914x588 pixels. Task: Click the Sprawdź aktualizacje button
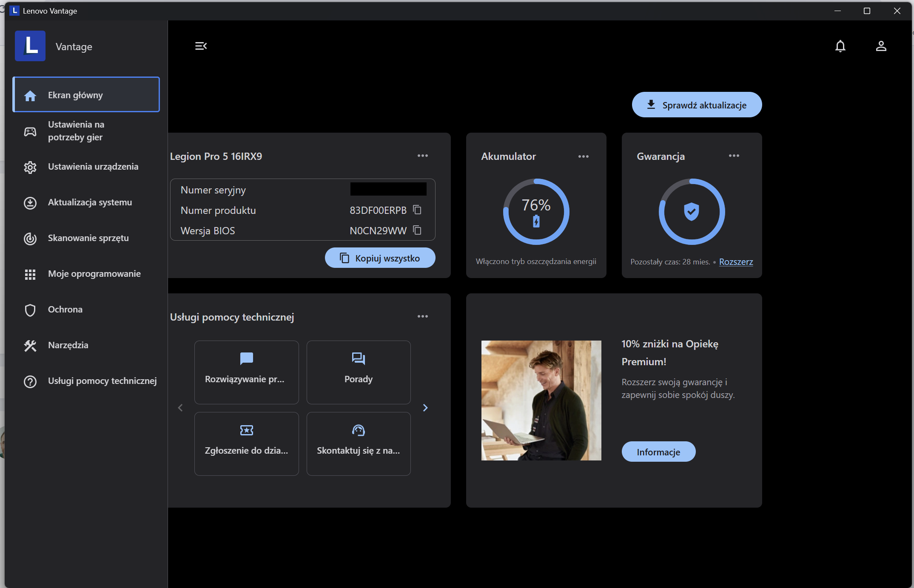pos(697,105)
